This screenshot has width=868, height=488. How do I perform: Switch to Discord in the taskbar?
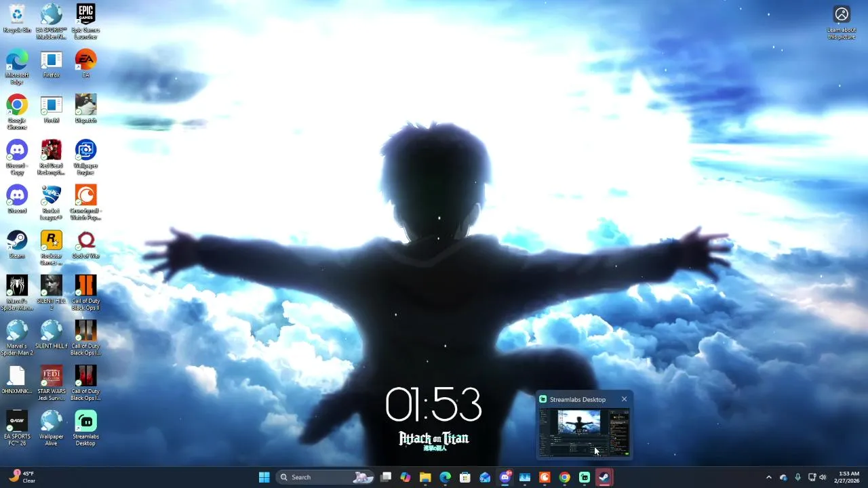coord(505,477)
